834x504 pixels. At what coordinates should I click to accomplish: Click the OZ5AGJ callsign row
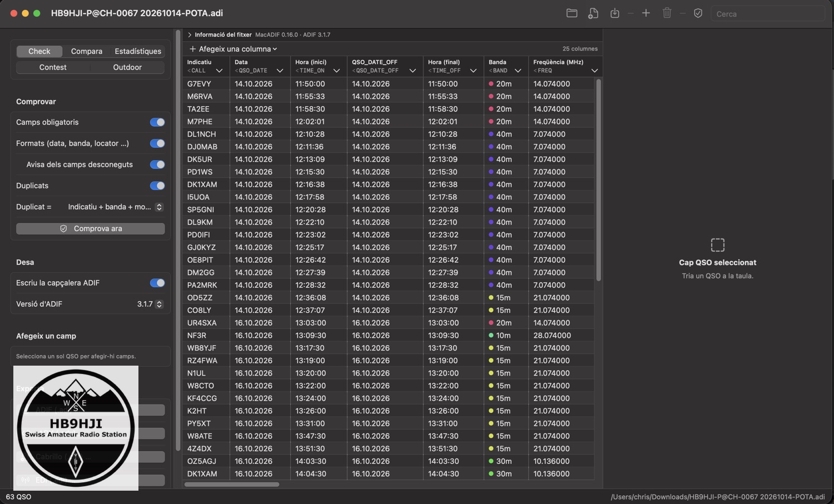[x=202, y=461]
